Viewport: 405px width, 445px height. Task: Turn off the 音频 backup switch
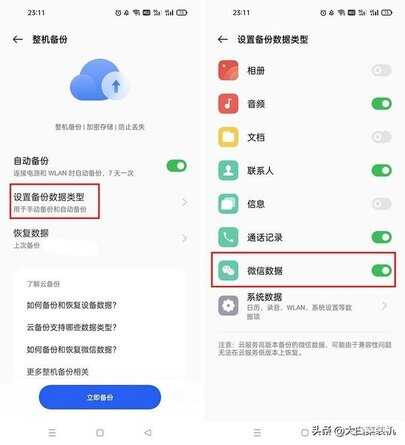click(x=382, y=104)
